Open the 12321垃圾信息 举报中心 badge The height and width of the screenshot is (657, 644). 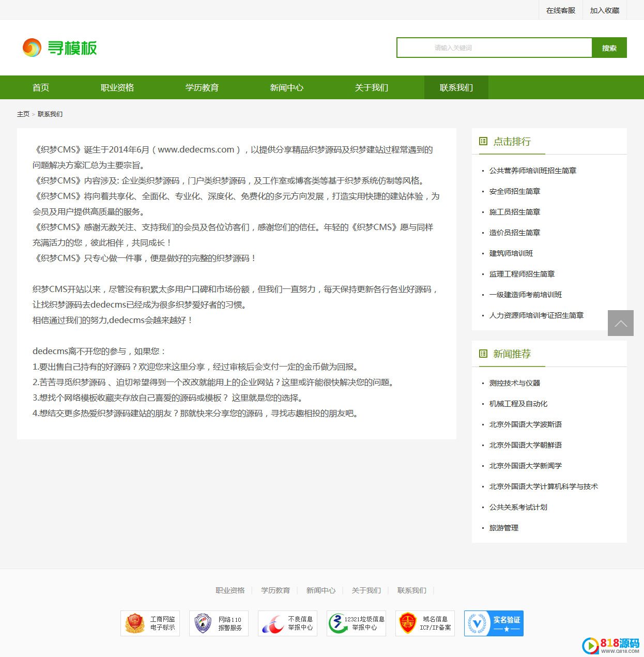pos(356,623)
